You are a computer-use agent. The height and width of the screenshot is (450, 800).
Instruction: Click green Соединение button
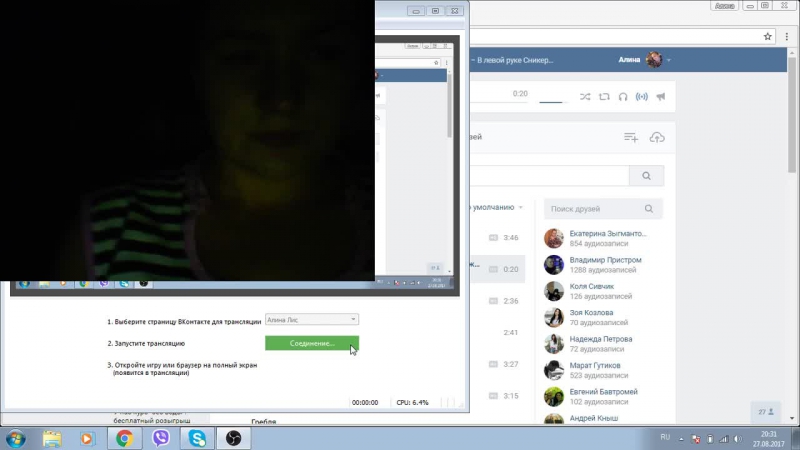[x=312, y=343]
